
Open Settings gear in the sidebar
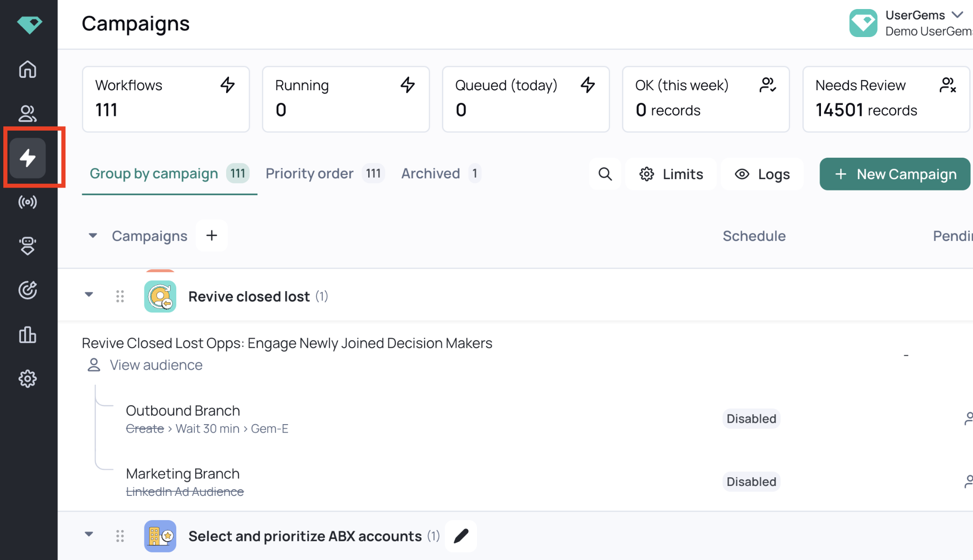tap(28, 379)
